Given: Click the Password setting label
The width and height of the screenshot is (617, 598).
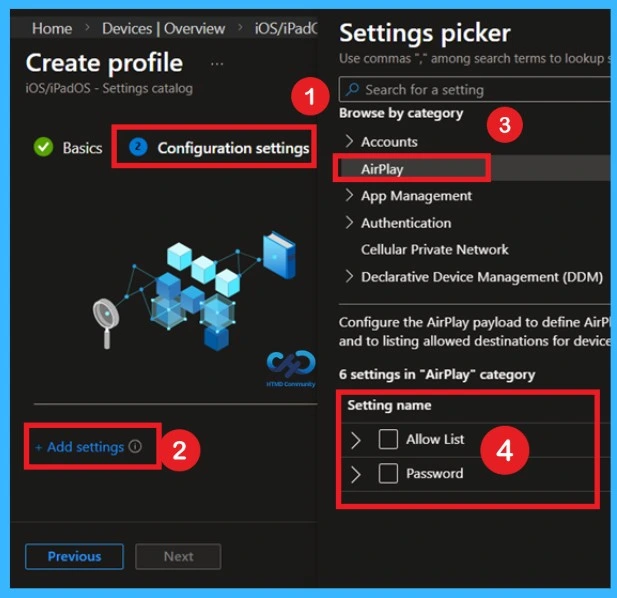Looking at the screenshot, I should 435,473.
